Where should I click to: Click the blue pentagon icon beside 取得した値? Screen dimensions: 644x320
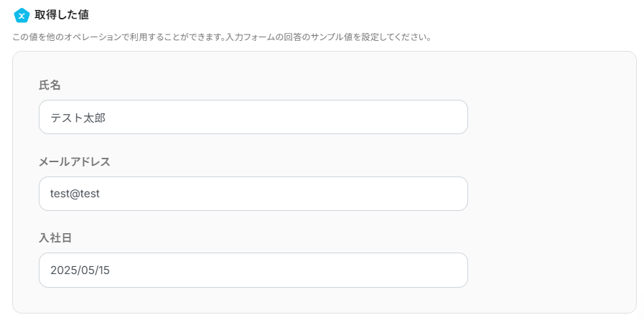click(x=22, y=14)
